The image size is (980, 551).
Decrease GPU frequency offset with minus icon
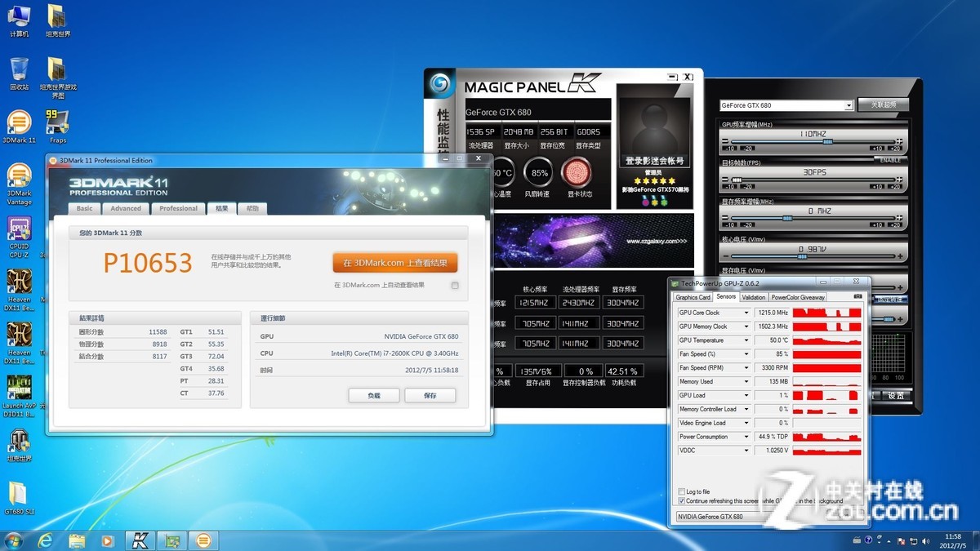(x=725, y=141)
